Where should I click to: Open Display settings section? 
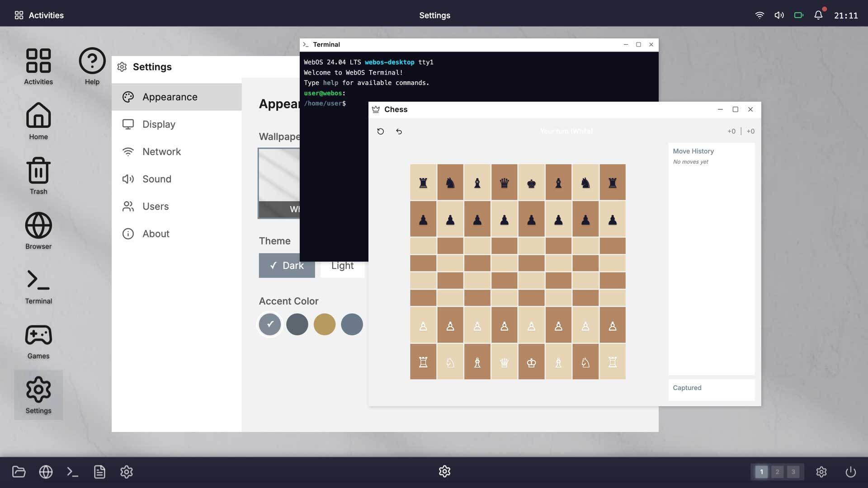(177, 124)
